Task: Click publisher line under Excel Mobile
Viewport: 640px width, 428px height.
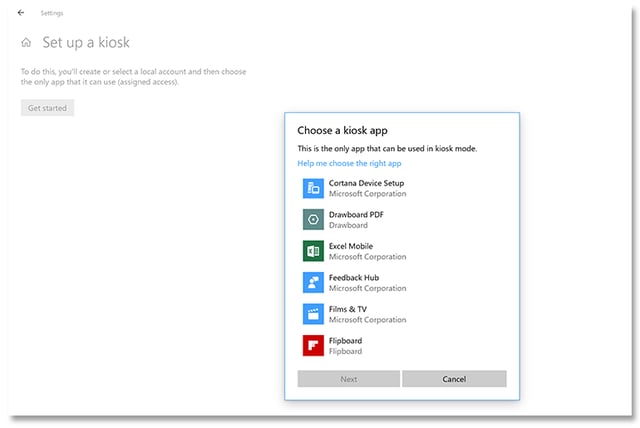Action: [x=367, y=257]
